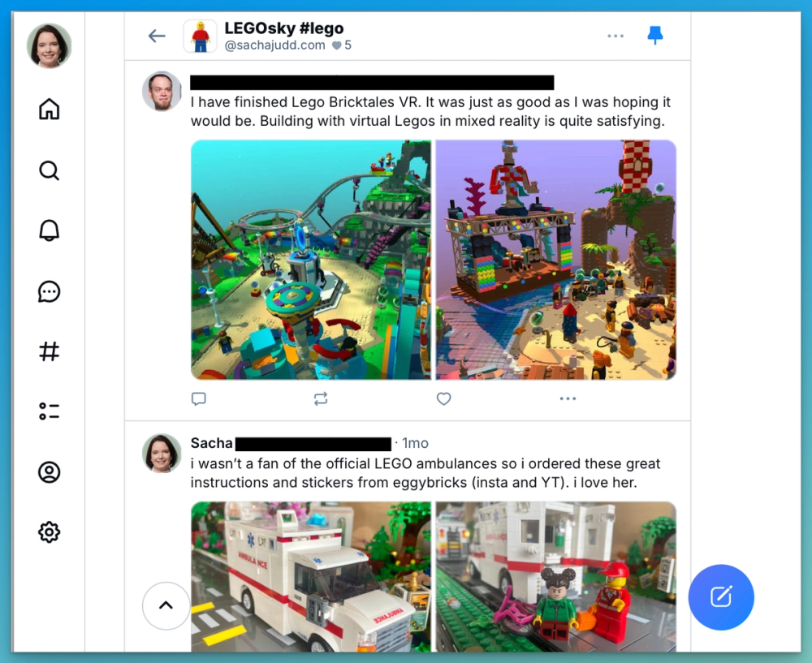Open the LEGO ambulance photo
Viewport: 812px width, 663px height.
pos(311,576)
